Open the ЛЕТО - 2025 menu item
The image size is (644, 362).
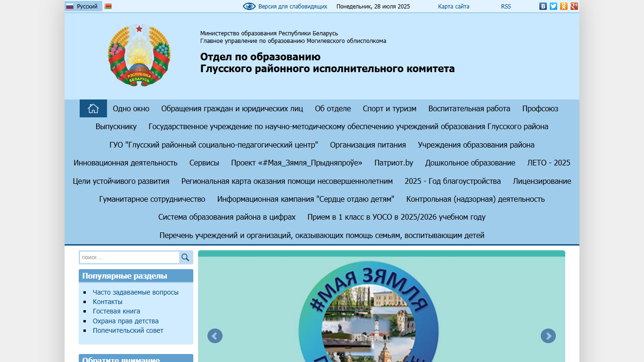[x=549, y=163]
